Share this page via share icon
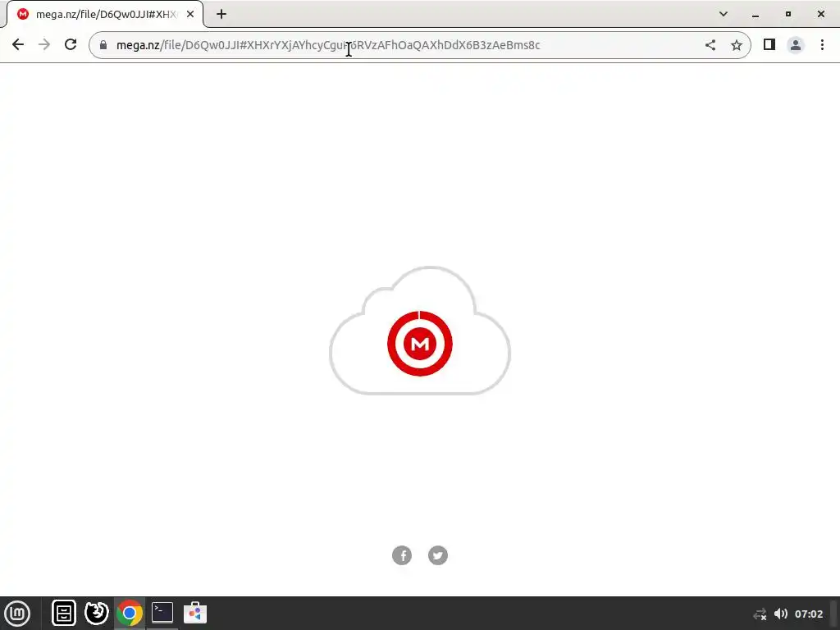Screen dimensions: 840x630 [710, 45]
